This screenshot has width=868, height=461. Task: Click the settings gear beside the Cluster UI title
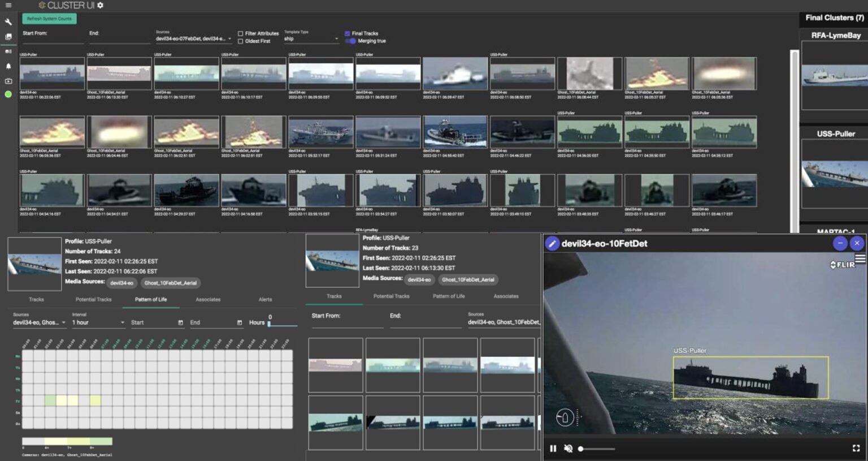[x=101, y=5]
